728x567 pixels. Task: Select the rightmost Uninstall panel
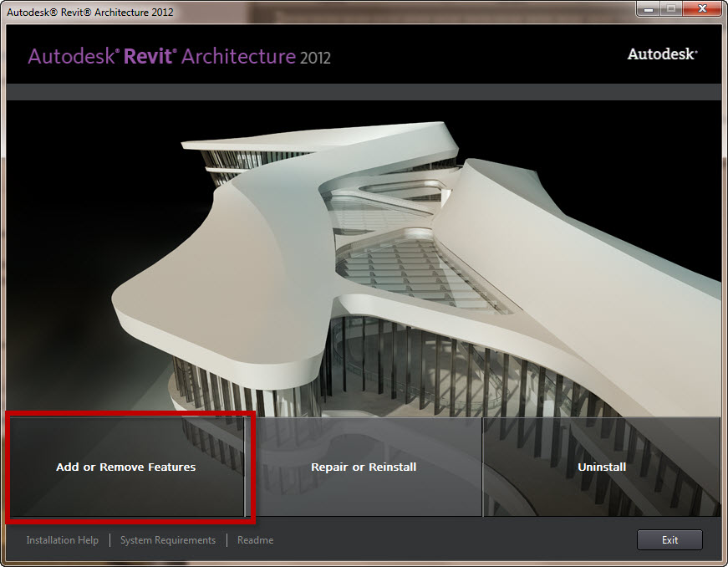(x=601, y=467)
